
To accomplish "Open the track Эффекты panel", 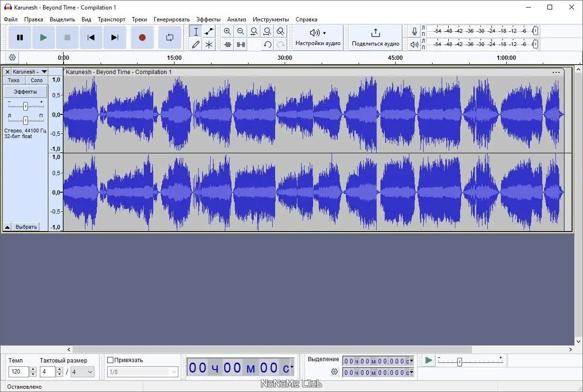I will (26, 92).
